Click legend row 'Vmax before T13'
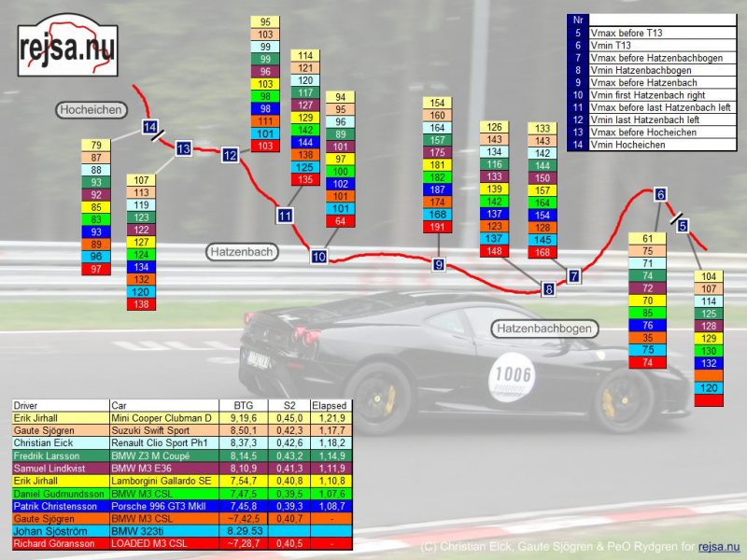Screen dimensions: 747x560 tap(651, 33)
